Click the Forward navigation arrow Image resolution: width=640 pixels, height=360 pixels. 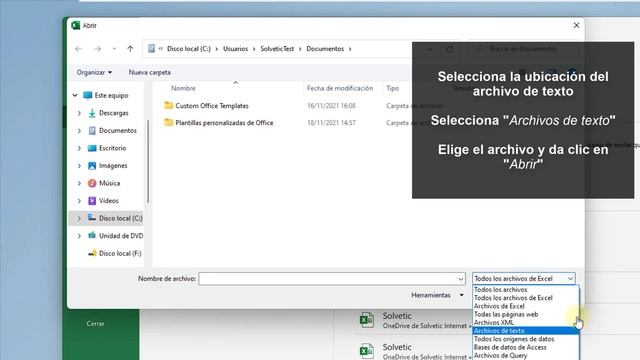click(x=98, y=49)
